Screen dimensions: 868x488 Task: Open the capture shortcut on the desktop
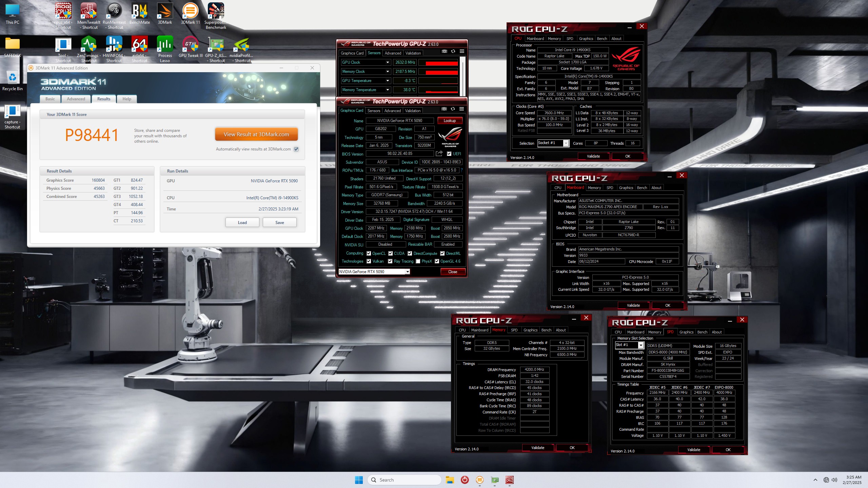[13, 117]
